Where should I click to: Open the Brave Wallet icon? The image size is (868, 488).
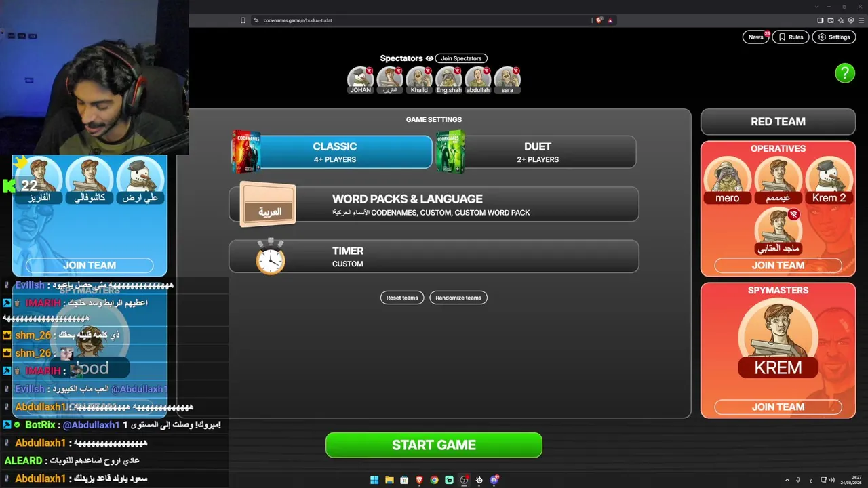point(830,20)
